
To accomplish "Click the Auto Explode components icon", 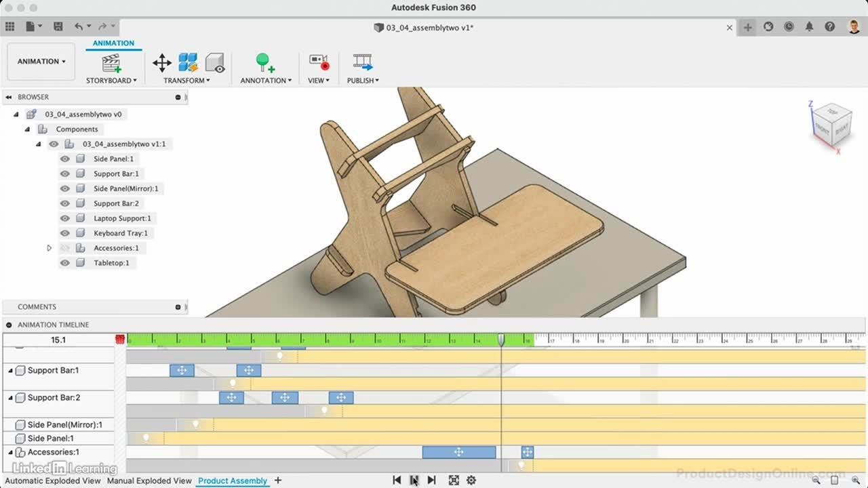I will coord(188,63).
